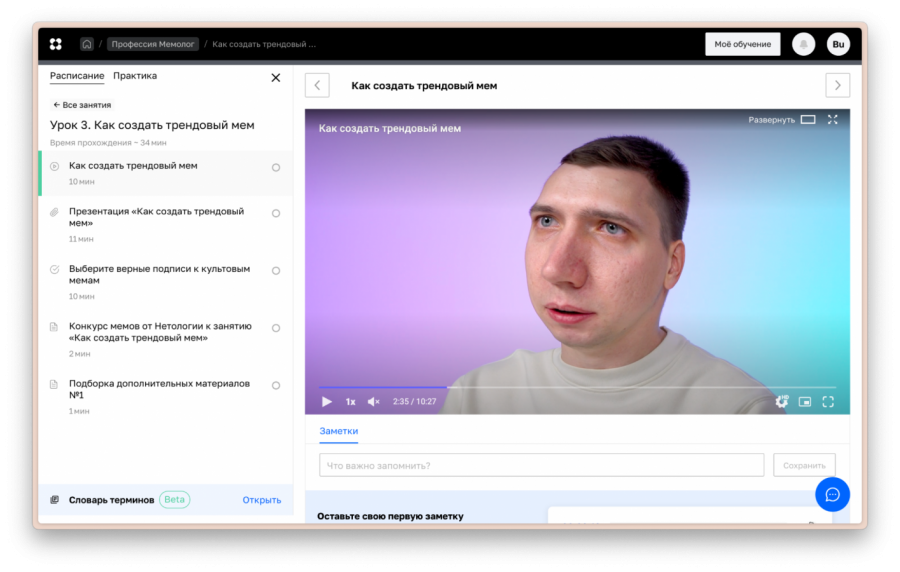Toggle theater mode next to Развернуть

808,119
